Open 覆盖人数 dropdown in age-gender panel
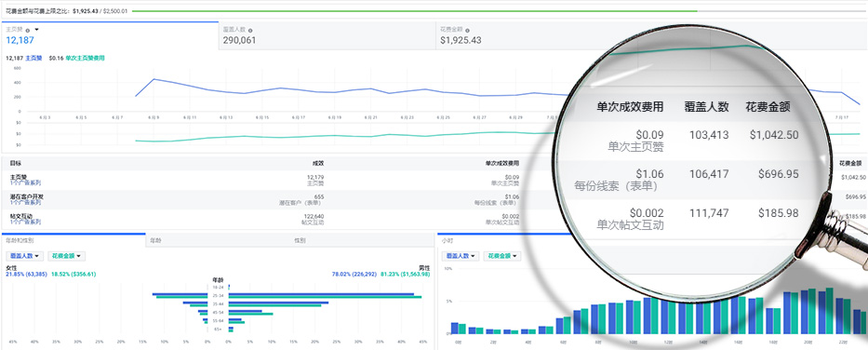Viewport: 868px width, 350px height. tap(24, 256)
